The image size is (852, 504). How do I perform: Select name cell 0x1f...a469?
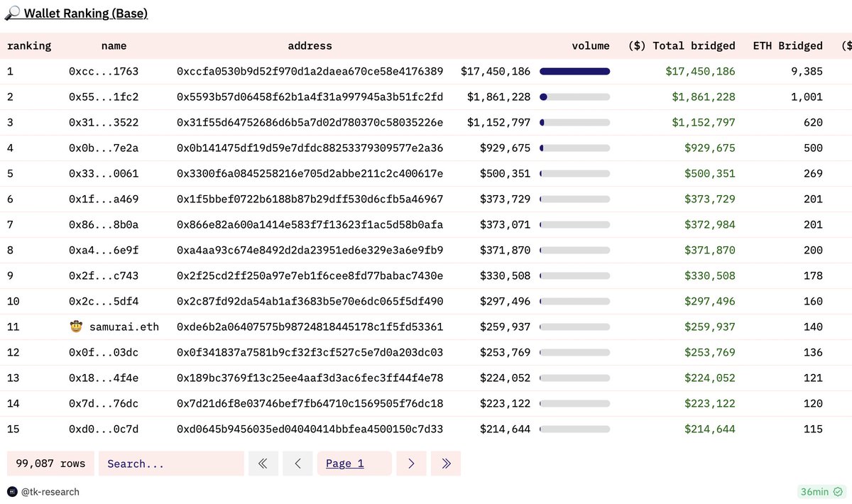104,199
